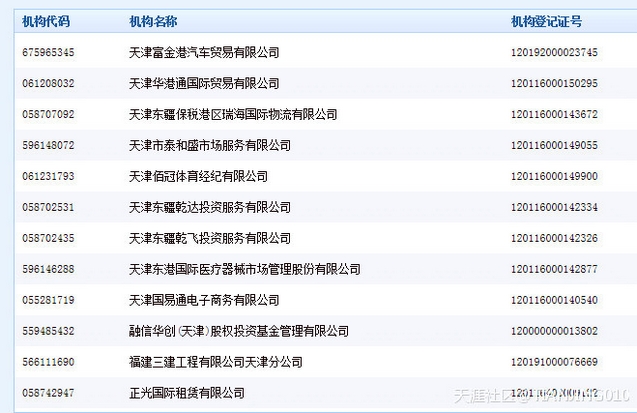Viewport: 637px width, 413px height.
Task: Select 天津东疆乾飞投资服务有限公司 company name
Action: [x=210, y=238]
